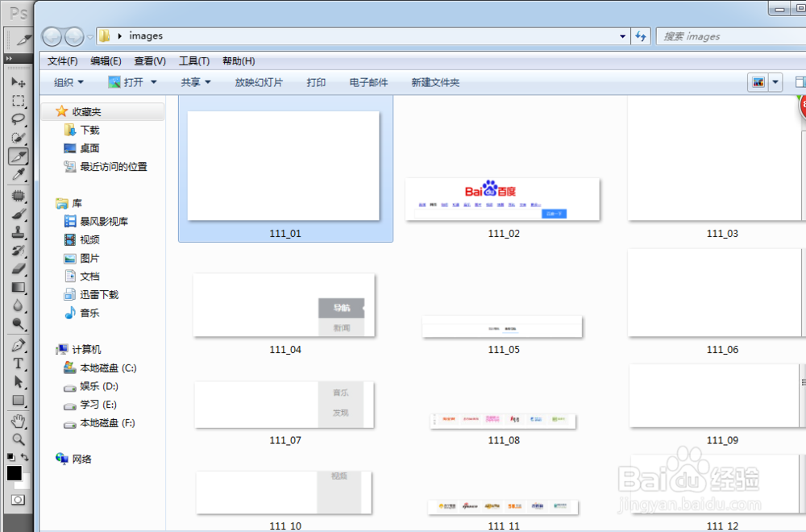The image size is (806, 532).
Task: Swap foreground and background colors
Action: coord(25,457)
